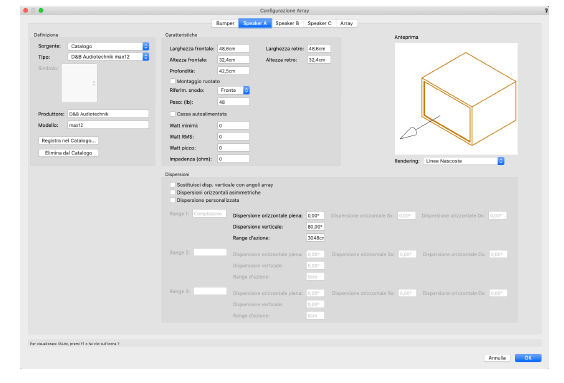564x383 pixels.
Task: Open the Rendering mode dropdown
Action: point(464,161)
